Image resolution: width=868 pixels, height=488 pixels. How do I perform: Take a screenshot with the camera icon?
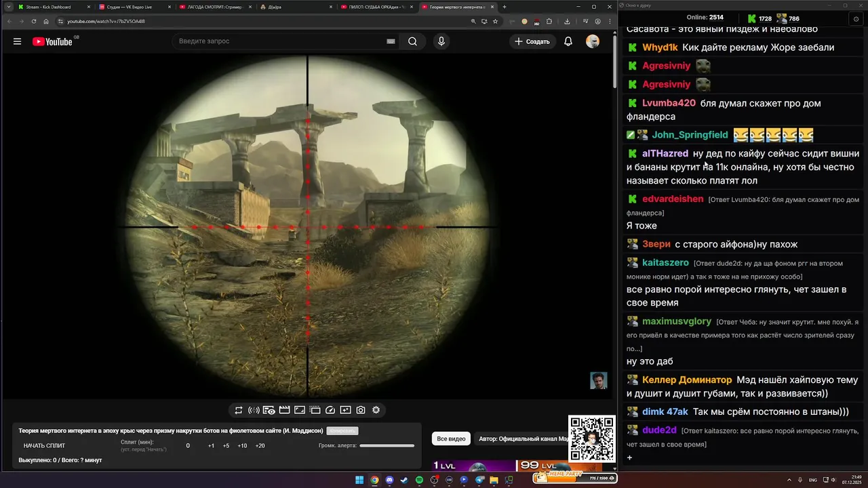click(x=361, y=410)
